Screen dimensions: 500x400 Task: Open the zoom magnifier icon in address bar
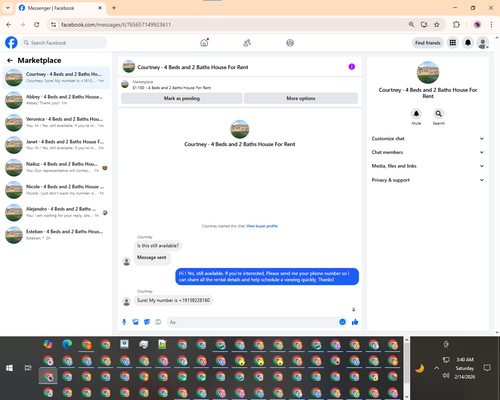click(411, 24)
